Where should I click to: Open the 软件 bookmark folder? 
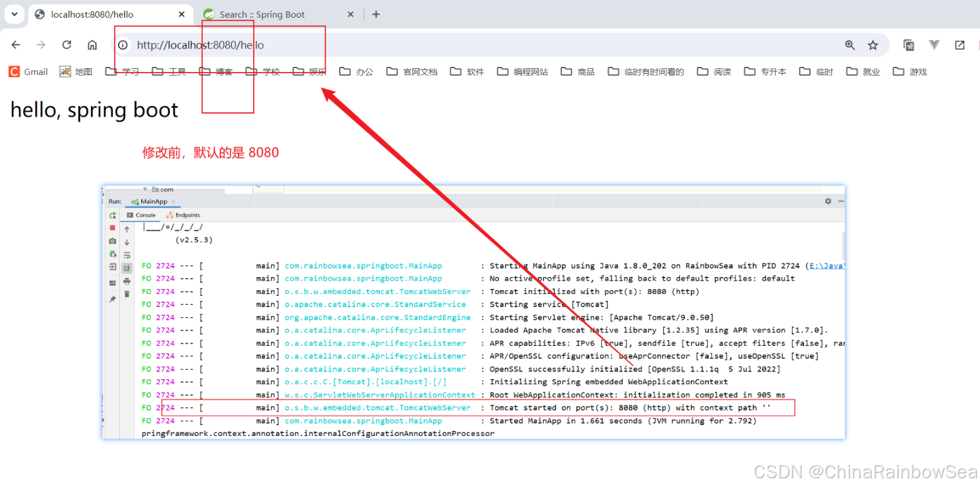[467, 72]
